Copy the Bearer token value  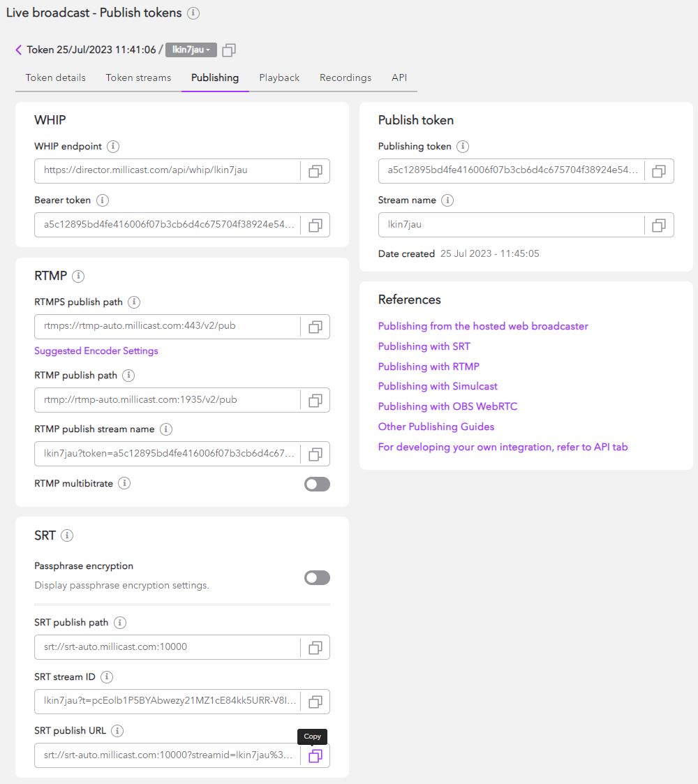tap(315, 225)
